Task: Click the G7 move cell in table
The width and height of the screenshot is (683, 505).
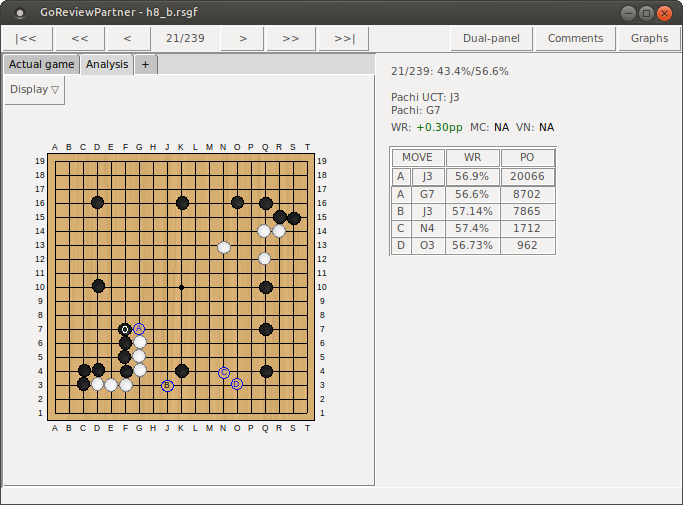Action: (x=428, y=195)
